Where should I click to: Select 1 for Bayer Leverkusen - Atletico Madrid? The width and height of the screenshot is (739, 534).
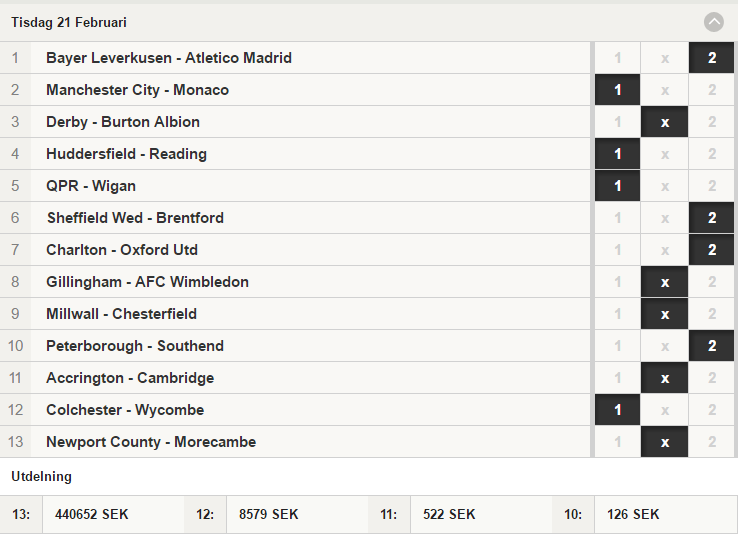(x=617, y=58)
